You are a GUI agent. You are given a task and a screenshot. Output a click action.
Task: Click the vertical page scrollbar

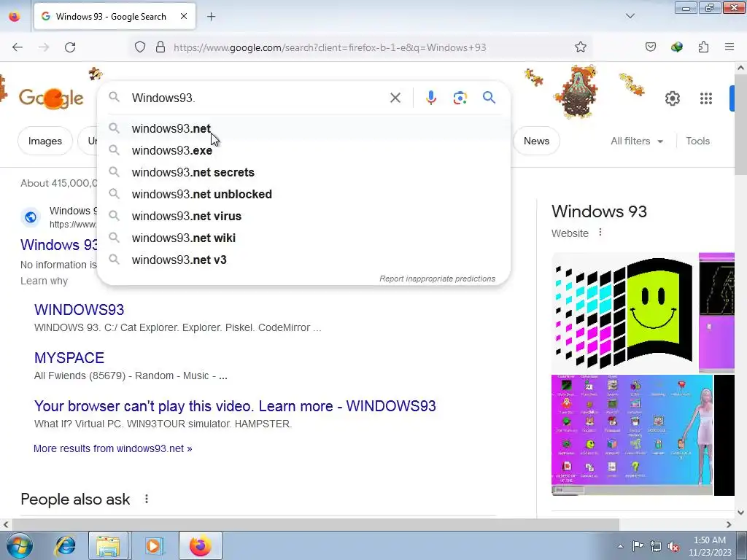740,125
